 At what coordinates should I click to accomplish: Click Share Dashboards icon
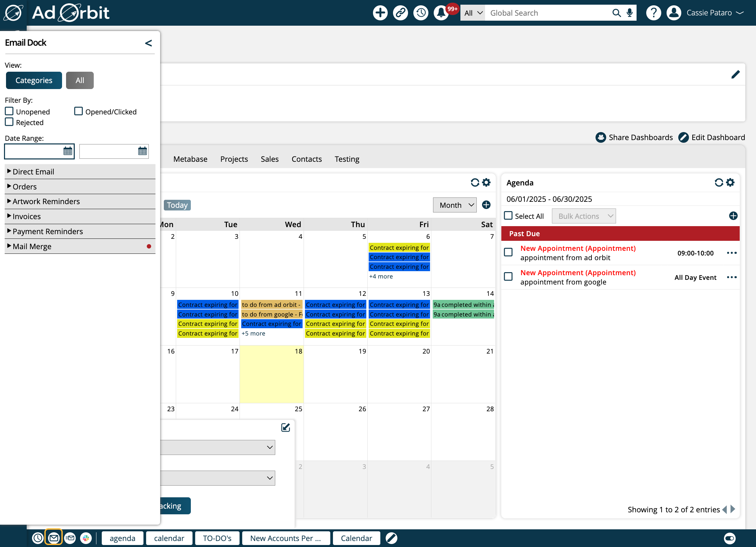click(x=601, y=137)
